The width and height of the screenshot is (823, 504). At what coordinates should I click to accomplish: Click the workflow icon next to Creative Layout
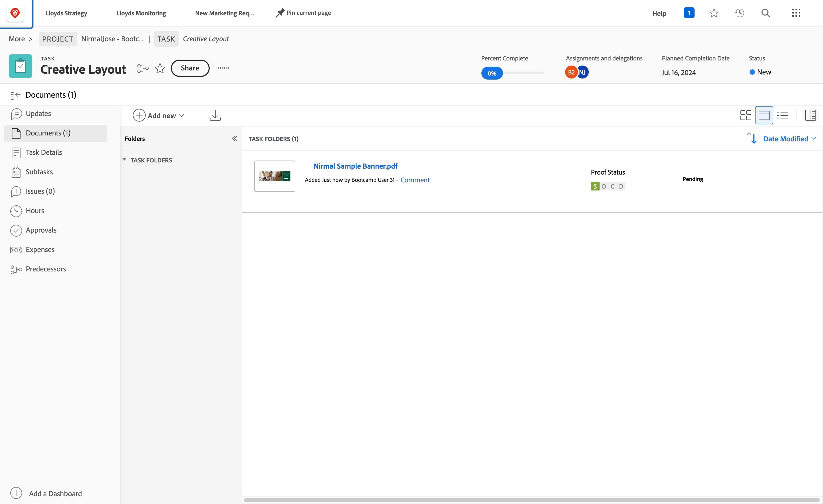point(143,68)
